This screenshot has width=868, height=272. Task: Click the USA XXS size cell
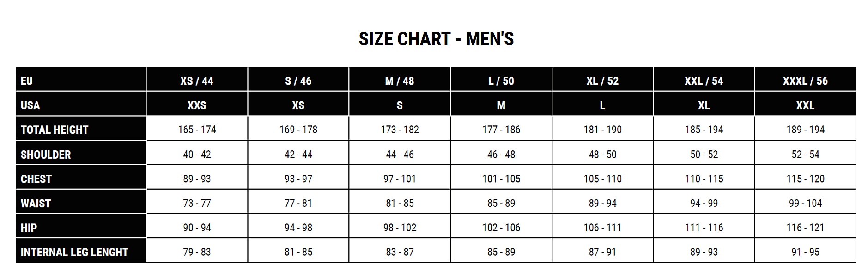(x=197, y=105)
